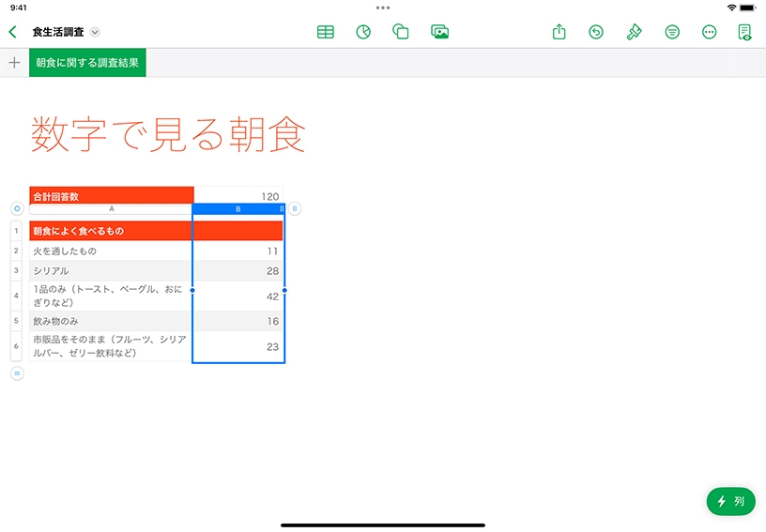Select the column A header

(111, 208)
